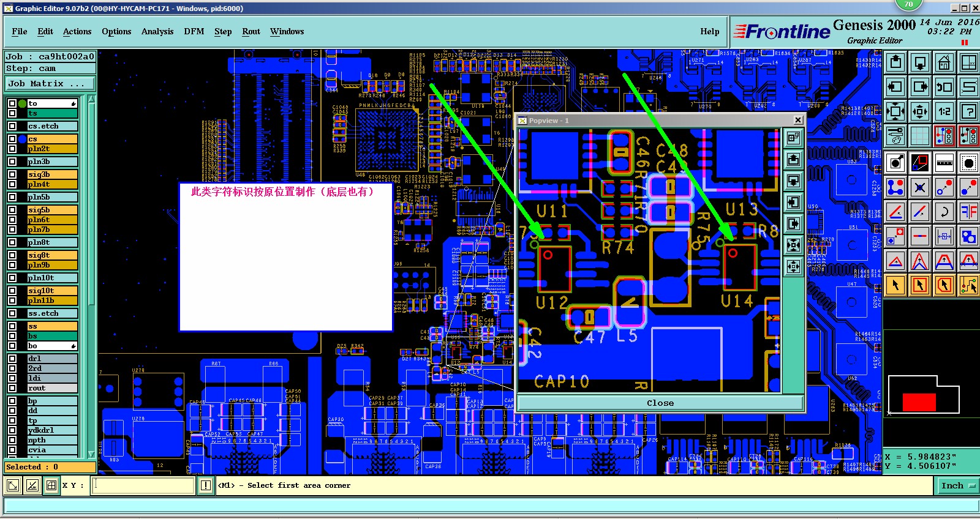This screenshot has height=519, width=980.
Task: Click scroll down arrow of layer list
Action: (92, 454)
